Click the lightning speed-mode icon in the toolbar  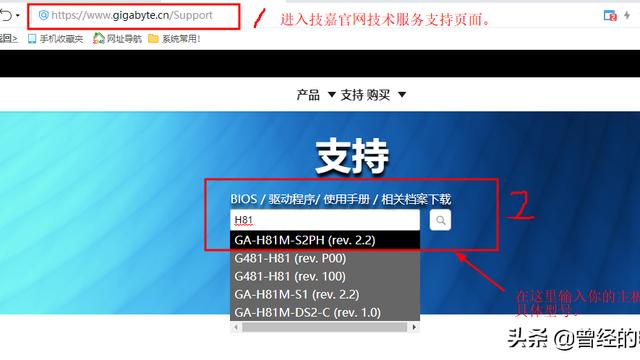(627, 16)
